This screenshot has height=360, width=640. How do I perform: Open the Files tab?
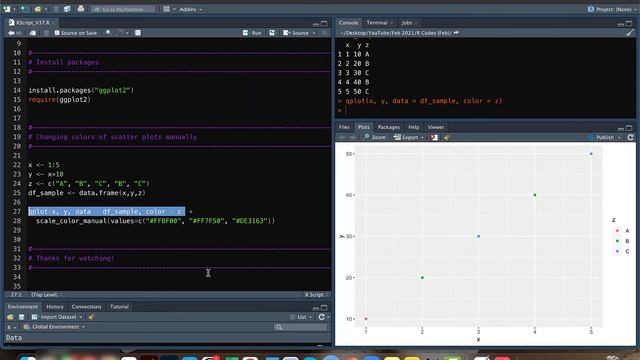(344, 127)
